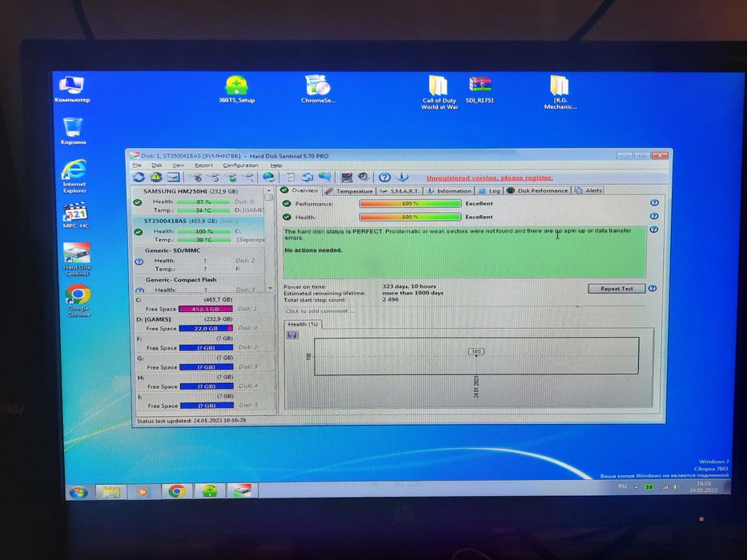
Task: Click the H: drive free space bar
Action: tap(207, 386)
